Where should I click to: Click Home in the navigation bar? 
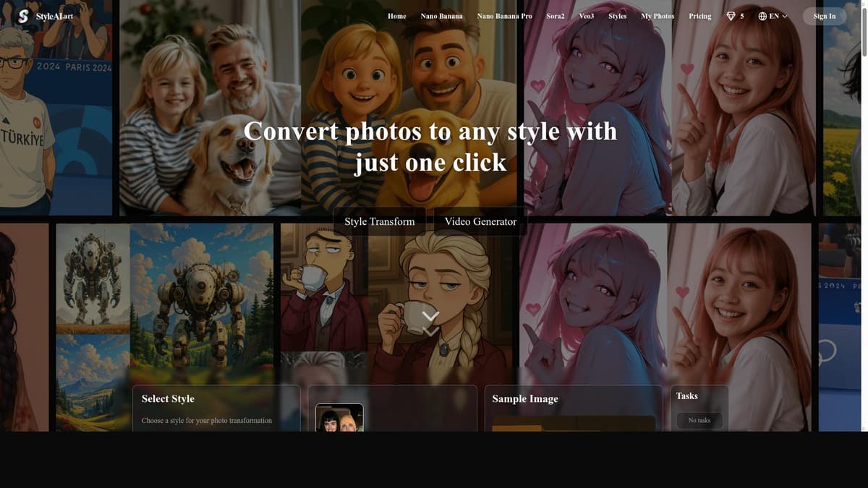pos(396,15)
